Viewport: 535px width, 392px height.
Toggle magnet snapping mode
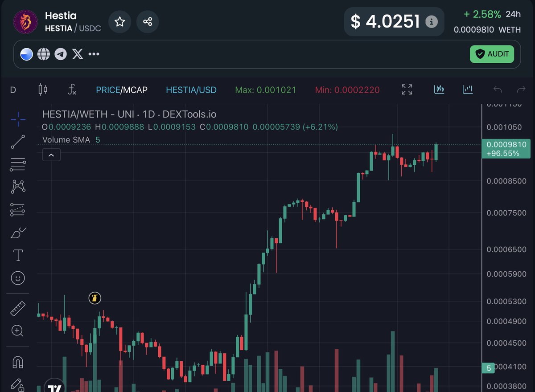coord(18,362)
